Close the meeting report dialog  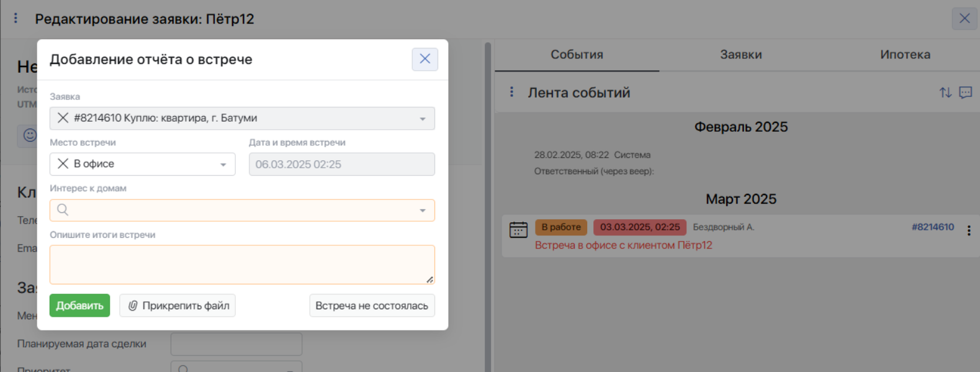(425, 59)
